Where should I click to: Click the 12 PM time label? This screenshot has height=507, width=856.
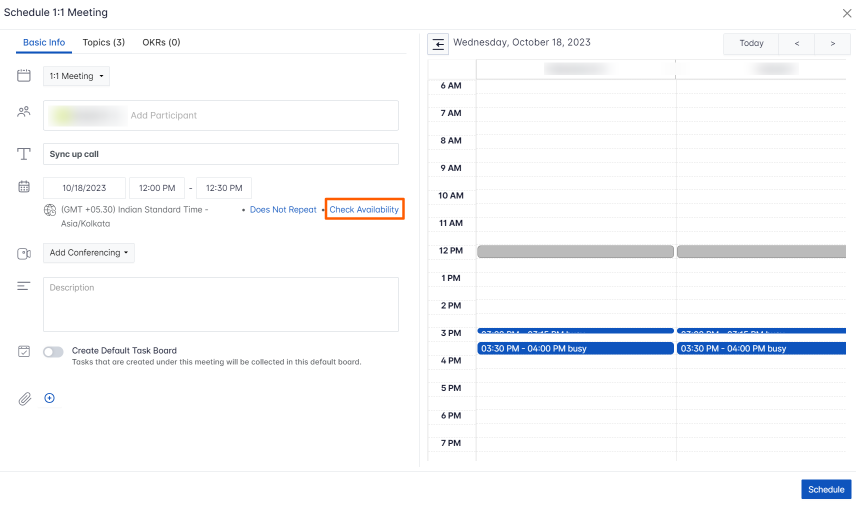(x=451, y=250)
